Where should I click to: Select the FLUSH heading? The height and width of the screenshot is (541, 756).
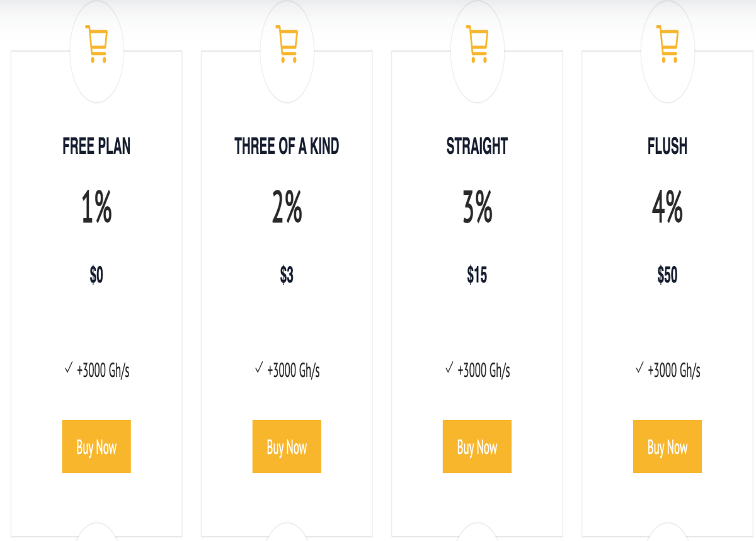coord(667,146)
